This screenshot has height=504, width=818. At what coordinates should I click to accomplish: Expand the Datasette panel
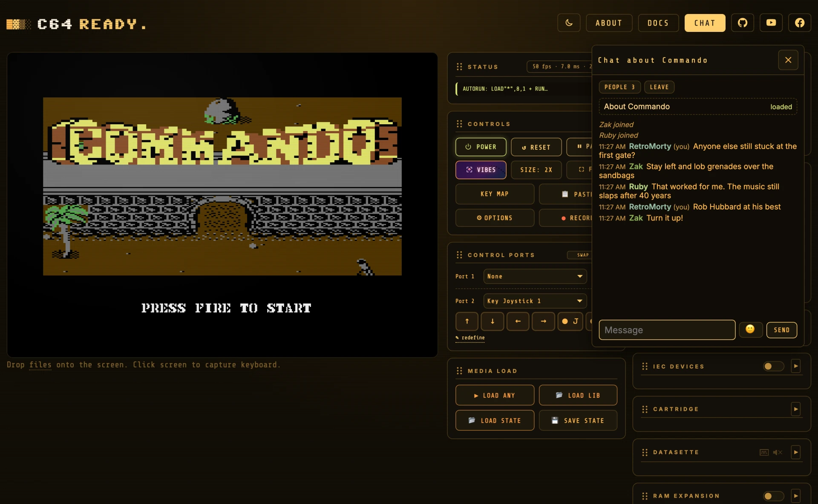click(x=795, y=452)
